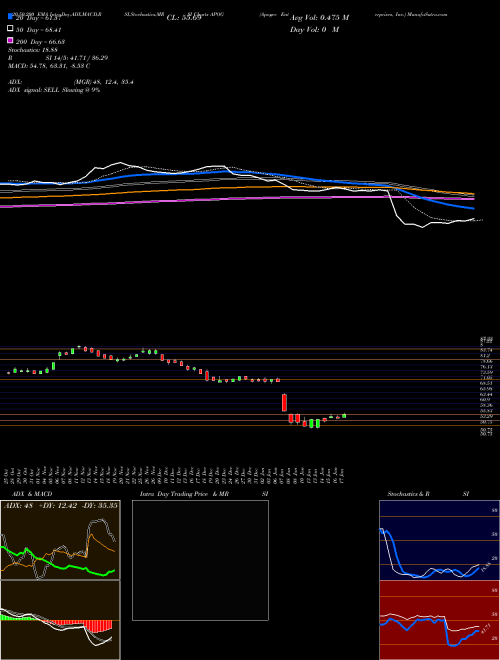Open the ADX indicator sub-chart

tap(60, 540)
